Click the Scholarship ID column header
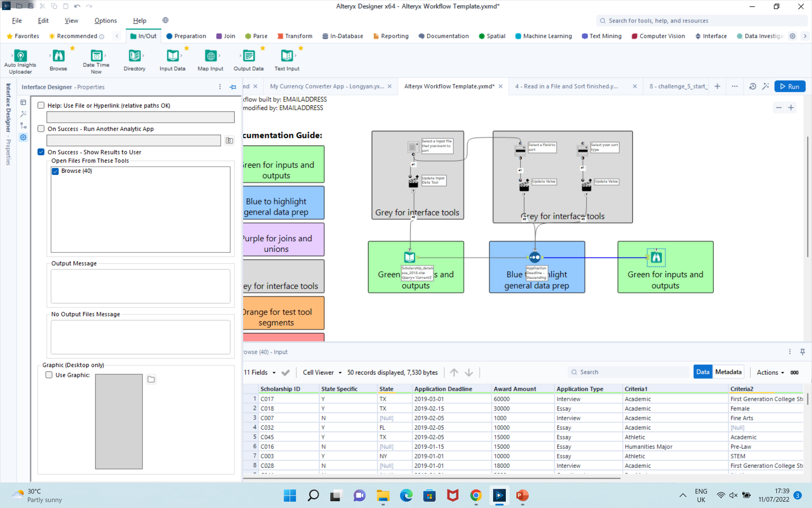Image resolution: width=812 pixels, height=508 pixels. click(289, 389)
